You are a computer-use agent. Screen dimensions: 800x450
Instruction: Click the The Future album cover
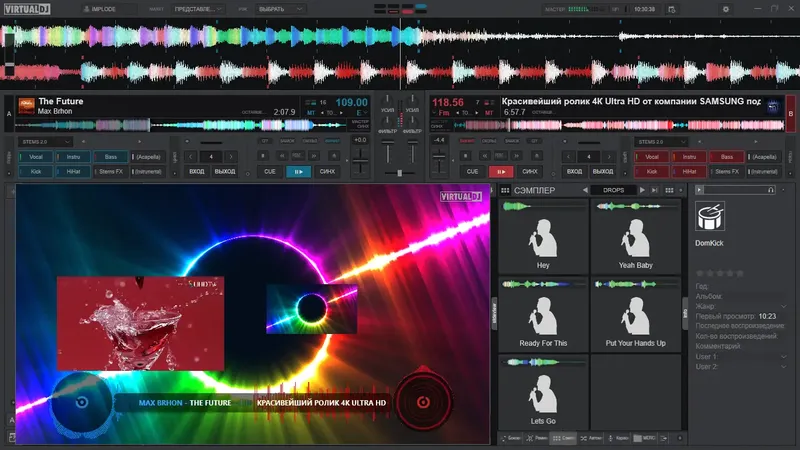click(x=27, y=106)
